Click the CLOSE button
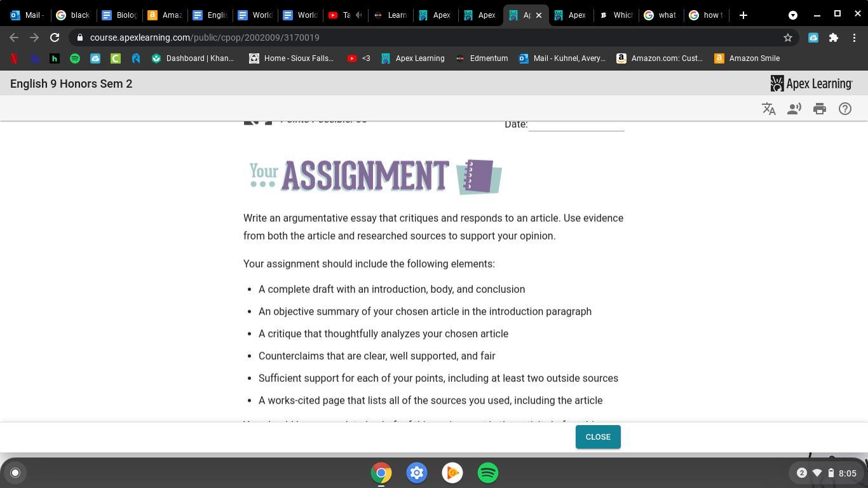Image resolution: width=868 pixels, height=488 pixels. (598, 437)
